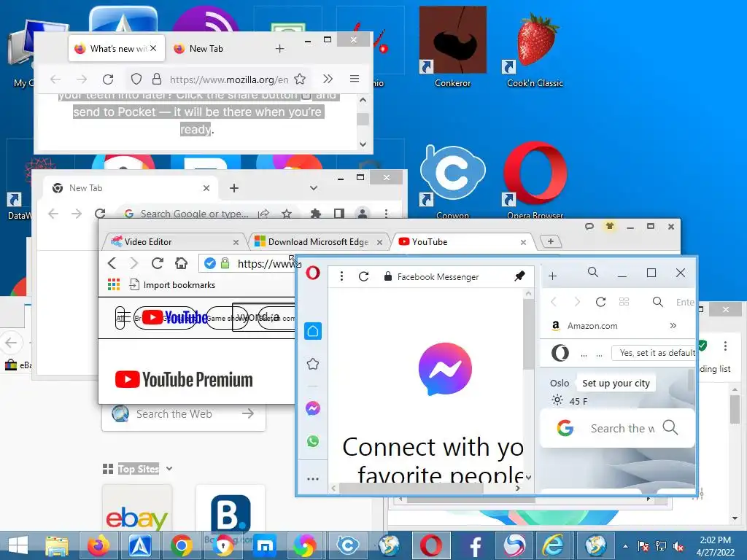Select the YouTube tab

463,242
